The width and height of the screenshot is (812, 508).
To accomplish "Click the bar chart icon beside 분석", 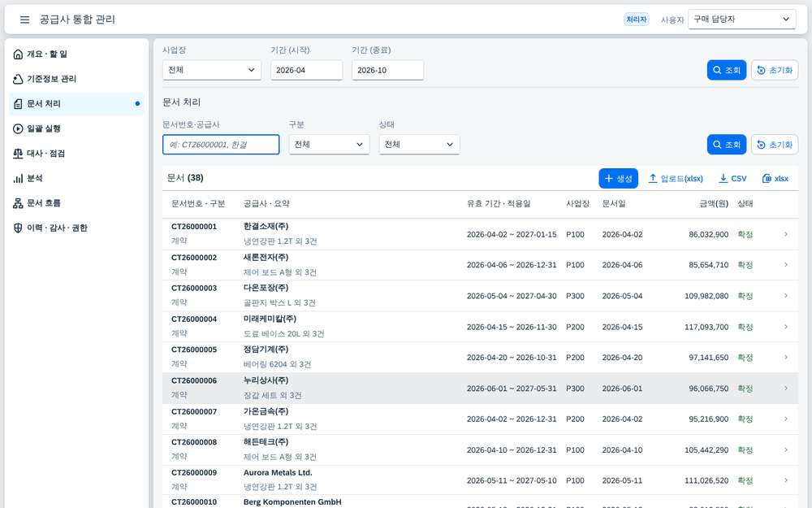I will point(18,178).
